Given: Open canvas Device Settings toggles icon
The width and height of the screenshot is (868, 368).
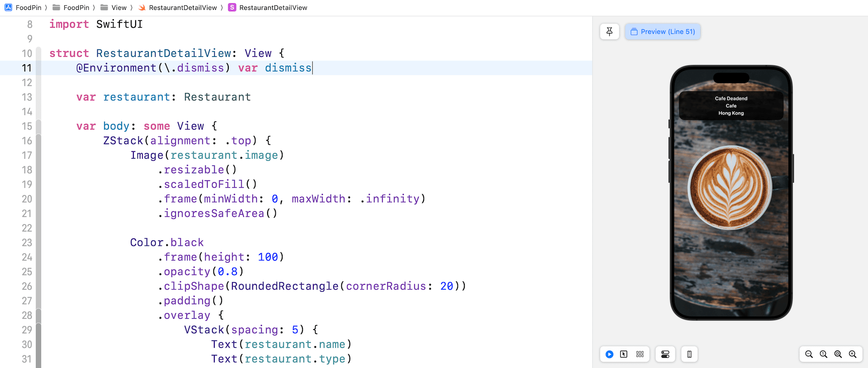Looking at the screenshot, I should coord(665,354).
